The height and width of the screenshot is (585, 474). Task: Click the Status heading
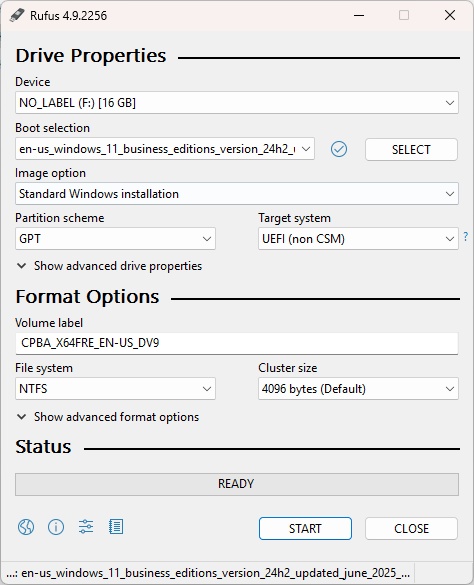43,447
